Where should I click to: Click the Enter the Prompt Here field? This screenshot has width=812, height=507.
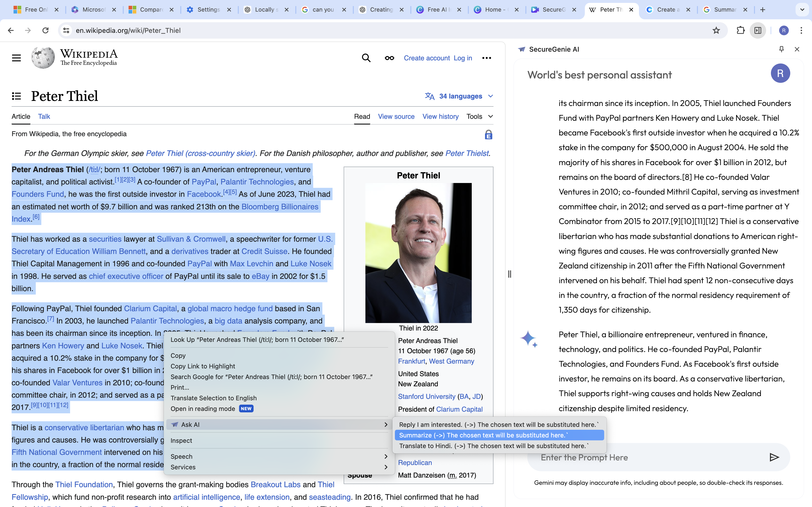[x=648, y=457]
